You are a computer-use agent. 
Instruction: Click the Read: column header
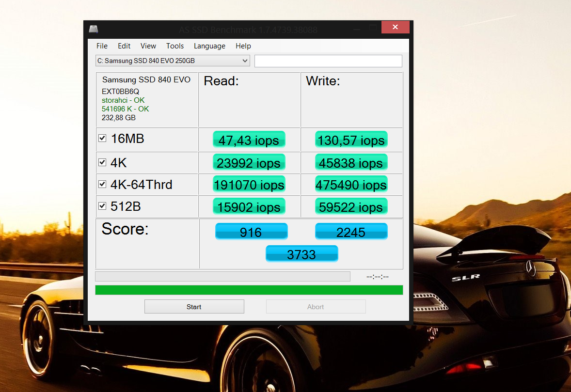point(221,81)
